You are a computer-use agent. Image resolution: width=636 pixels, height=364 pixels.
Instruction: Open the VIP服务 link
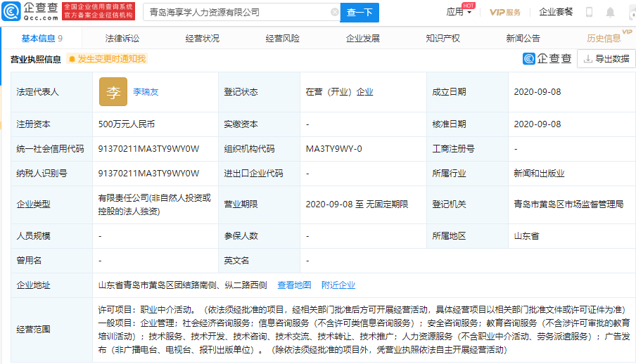pyautogui.click(x=505, y=12)
